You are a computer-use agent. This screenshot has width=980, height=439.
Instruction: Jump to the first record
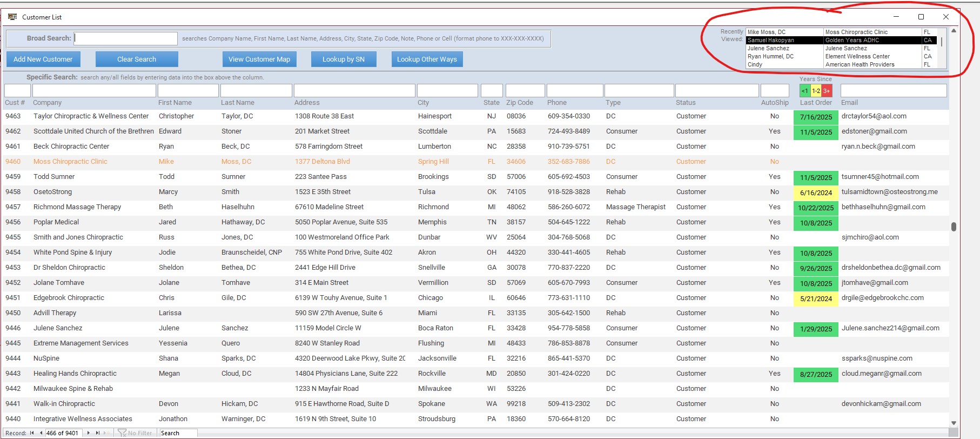32,433
